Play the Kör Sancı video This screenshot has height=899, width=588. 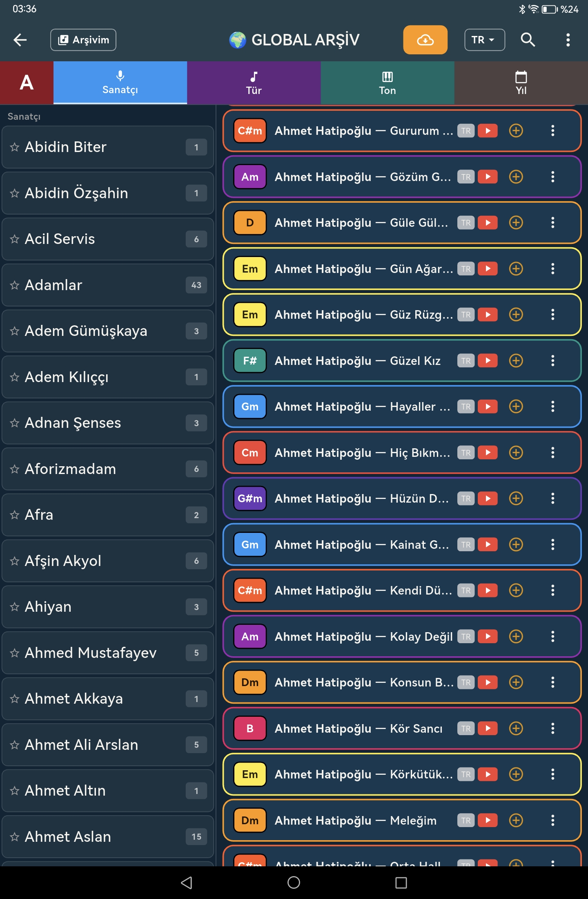pos(488,728)
